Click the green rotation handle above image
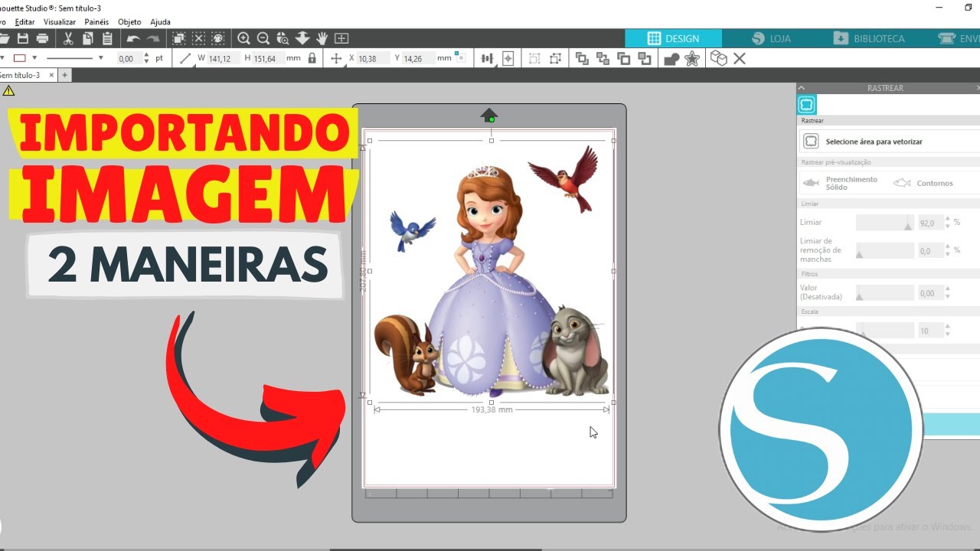This screenshot has width=980, height=551. [492, 119]
